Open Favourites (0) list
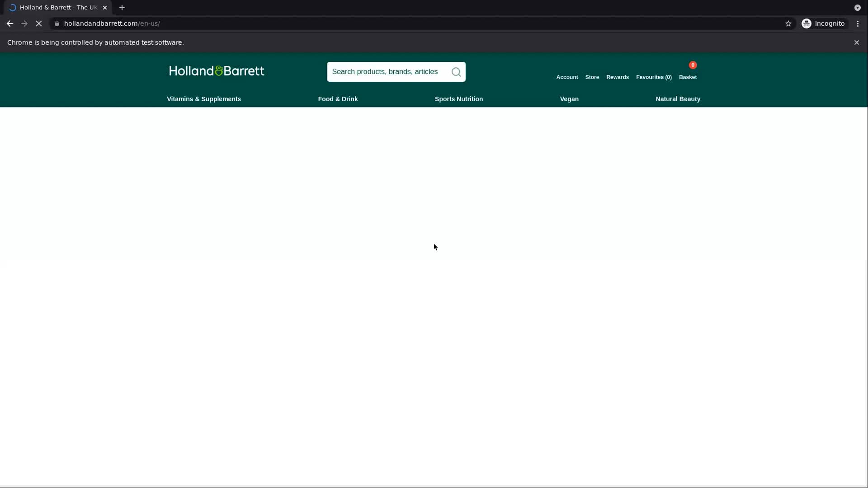Viewport: 868px width, 488px height. tap(654, 77)
